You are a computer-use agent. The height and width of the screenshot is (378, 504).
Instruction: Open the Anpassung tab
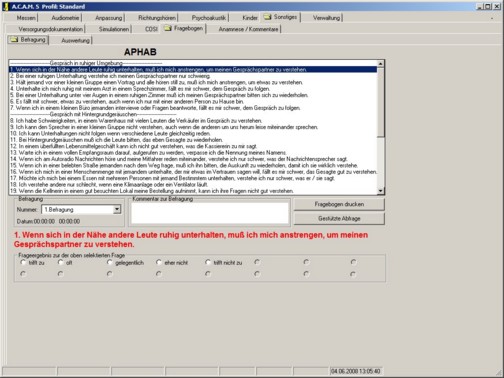[x=109, y=18]
